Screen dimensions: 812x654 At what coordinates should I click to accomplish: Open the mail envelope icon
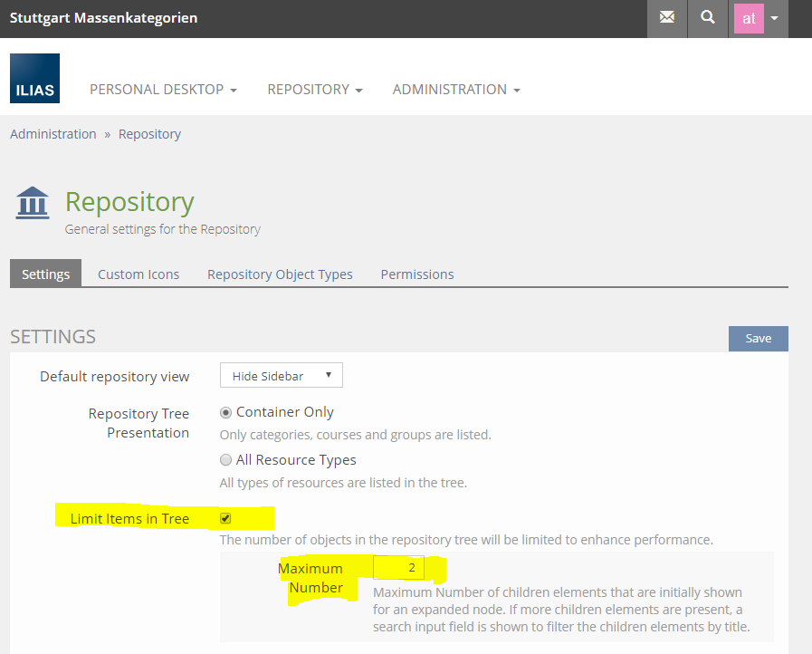[x=667, y=17]
